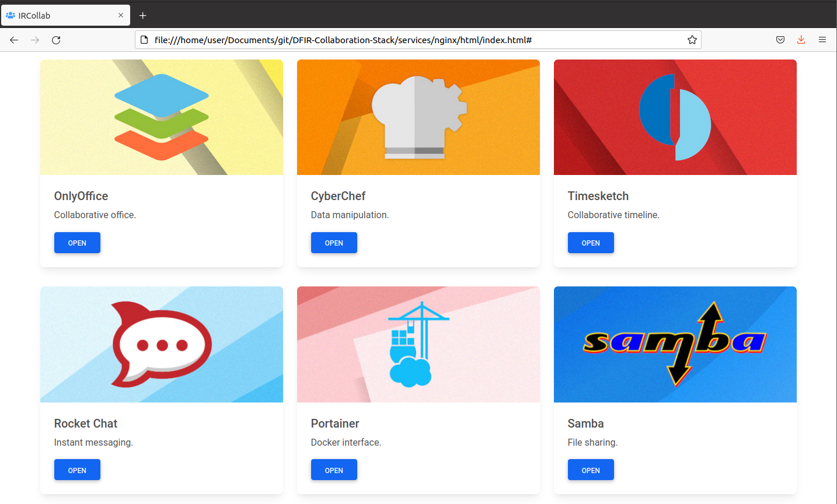This screenshot has width=837, height=504.
Task: Open the browser downloads panel
Action: (x=801, y=40)
